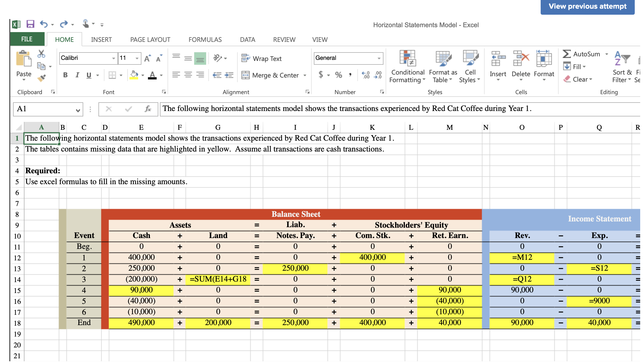644x364 pixels.
Task: Toggle Wrap Text for the selection
Action: pyautogui.click(x=261, y=58)
